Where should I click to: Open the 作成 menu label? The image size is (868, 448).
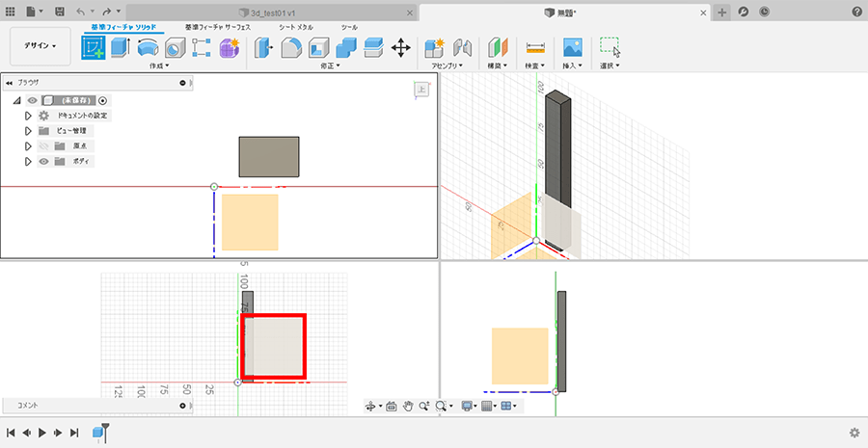tap(158, 66)
